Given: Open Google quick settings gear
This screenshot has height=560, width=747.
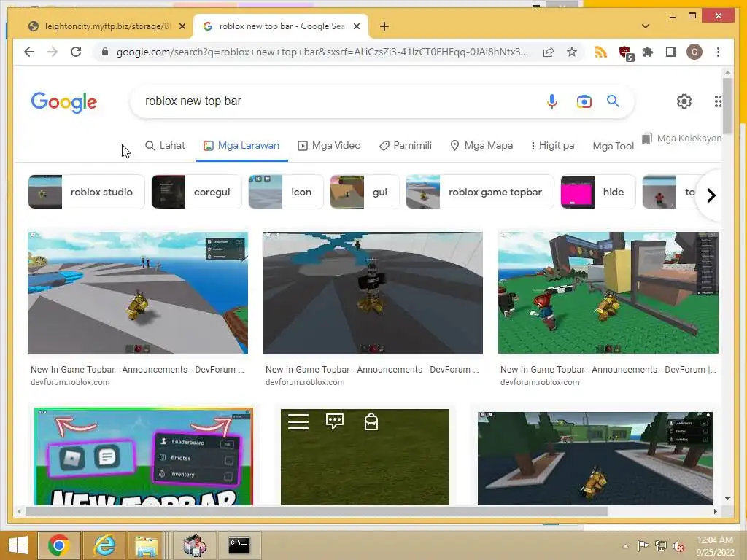Looking at the screenshot, I should pyautogui.click(x=684, y=101).
